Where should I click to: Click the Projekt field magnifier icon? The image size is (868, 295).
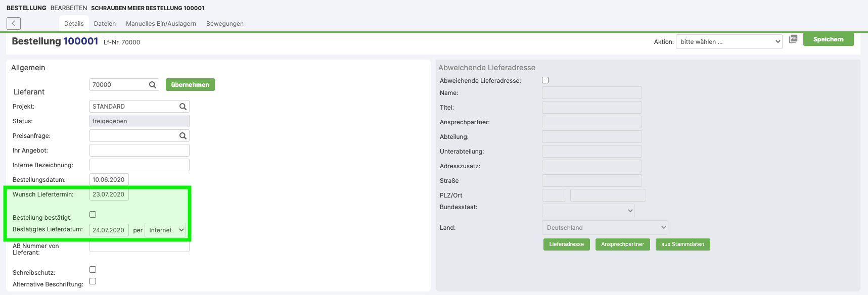click(x=182, y=107)
